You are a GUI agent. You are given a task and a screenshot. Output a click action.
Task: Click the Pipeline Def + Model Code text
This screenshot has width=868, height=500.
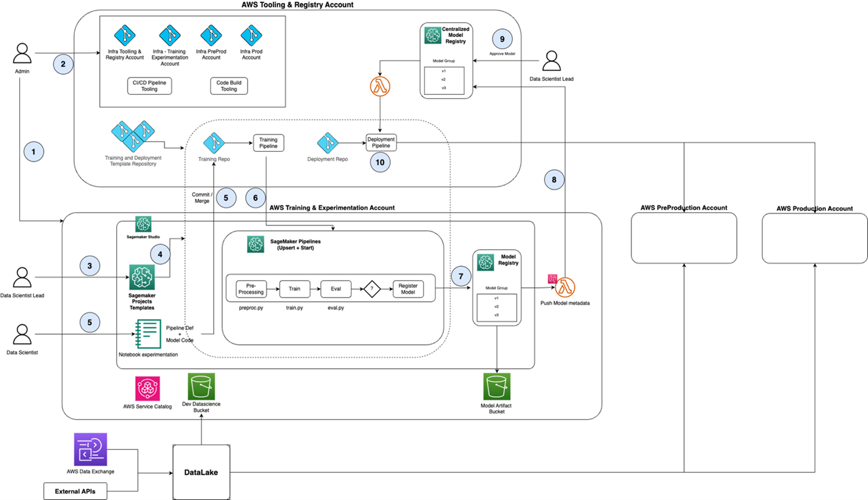click(179, 334)
